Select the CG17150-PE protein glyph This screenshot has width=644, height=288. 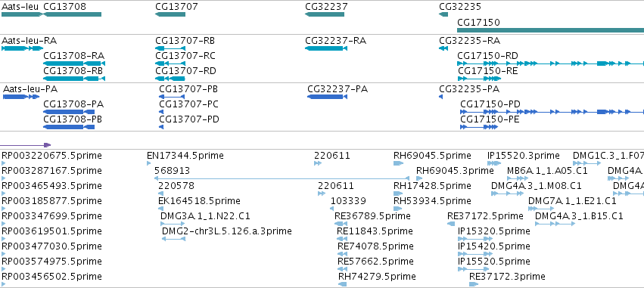tap(479, 127)
